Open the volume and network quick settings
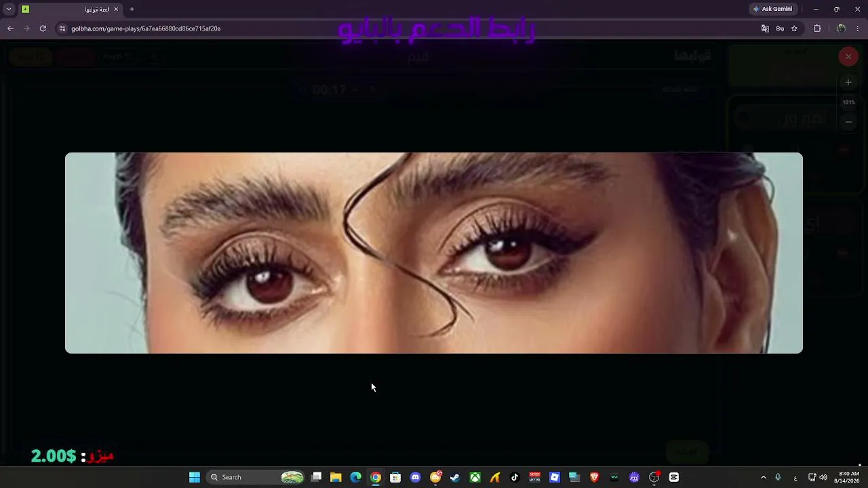The height and width of the screenshot is (488, 868). 818,477
